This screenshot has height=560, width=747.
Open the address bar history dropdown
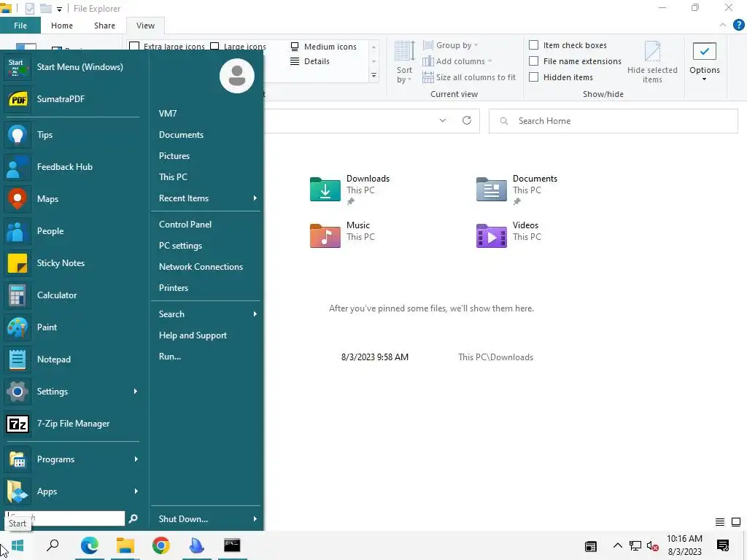coord(443,120)
